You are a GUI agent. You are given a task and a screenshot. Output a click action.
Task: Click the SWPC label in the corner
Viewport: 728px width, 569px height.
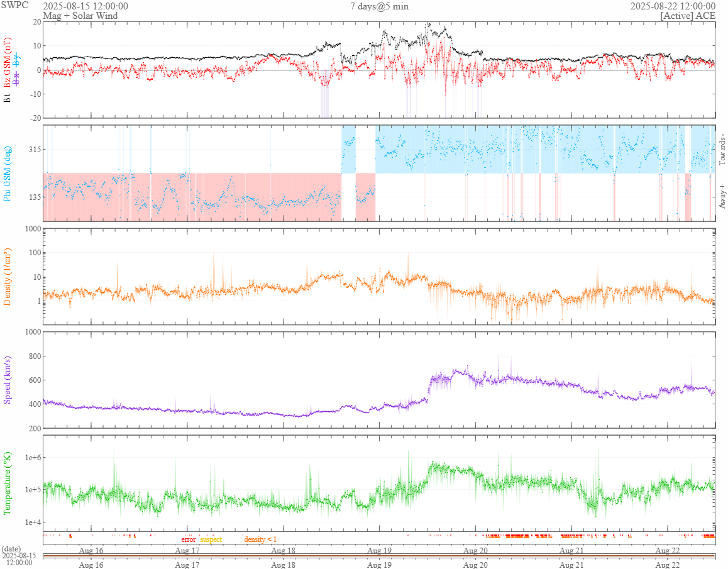pos(14,5)
